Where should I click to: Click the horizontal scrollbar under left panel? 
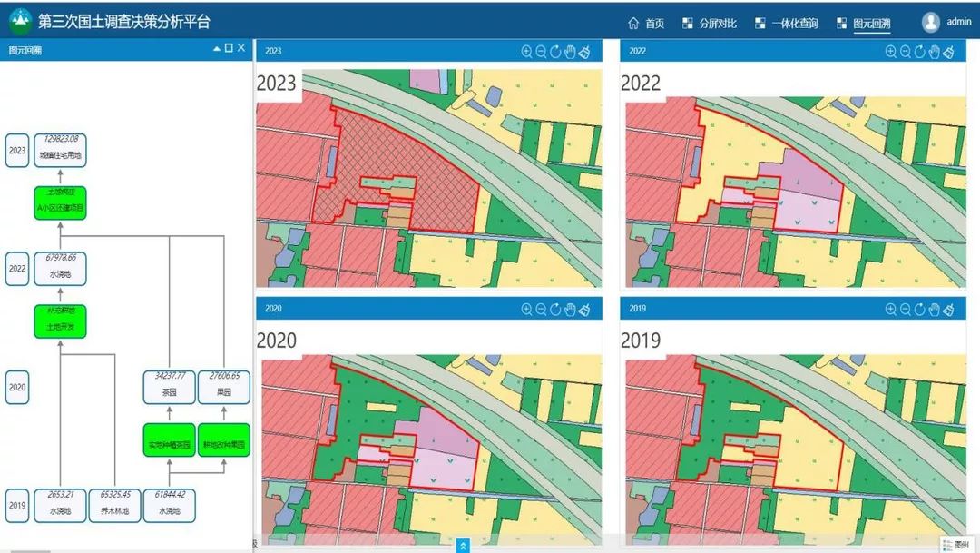click(x=31, y=551)
